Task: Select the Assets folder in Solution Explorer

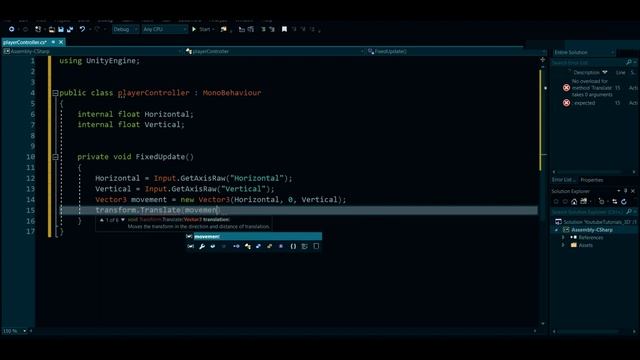Action: coord(586,245)
